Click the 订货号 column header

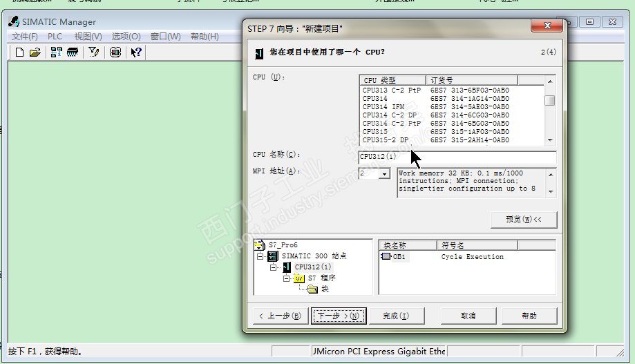pos(471,80)
